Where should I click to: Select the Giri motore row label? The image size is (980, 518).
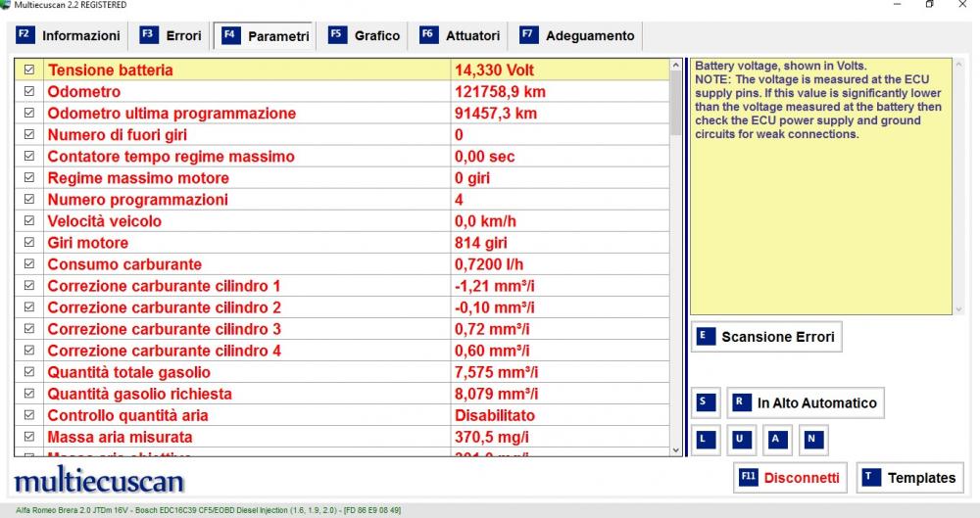click(x=88, y=243)
